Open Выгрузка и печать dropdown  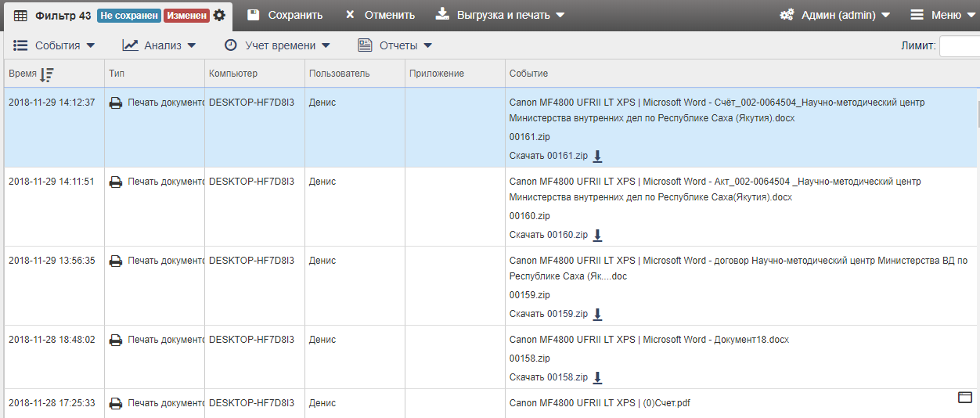point(500,16)
